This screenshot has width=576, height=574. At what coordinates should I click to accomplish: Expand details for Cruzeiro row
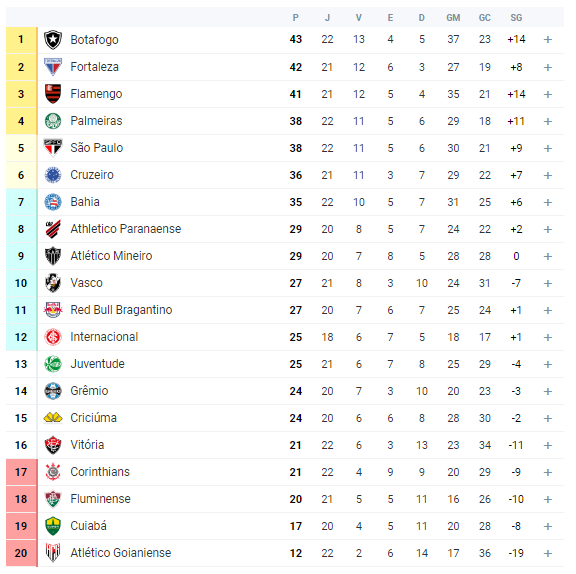[548, 175]
